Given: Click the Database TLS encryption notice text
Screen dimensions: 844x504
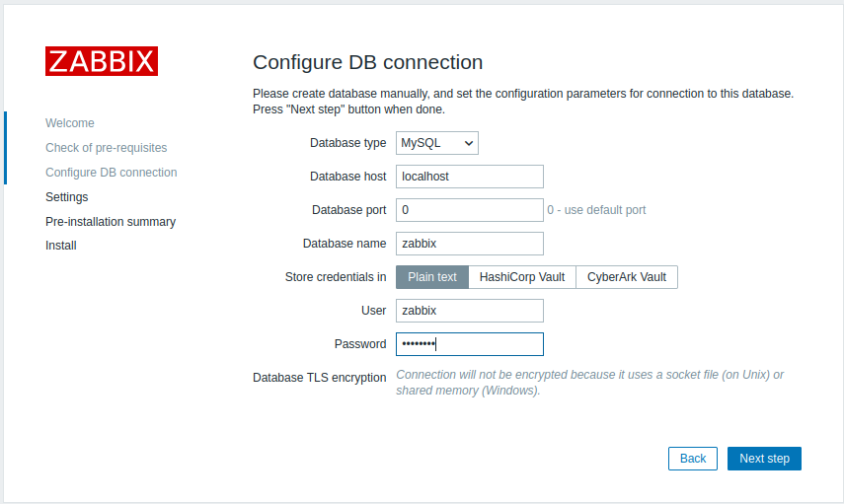Looking at the screenshot, I should point(589,383).
